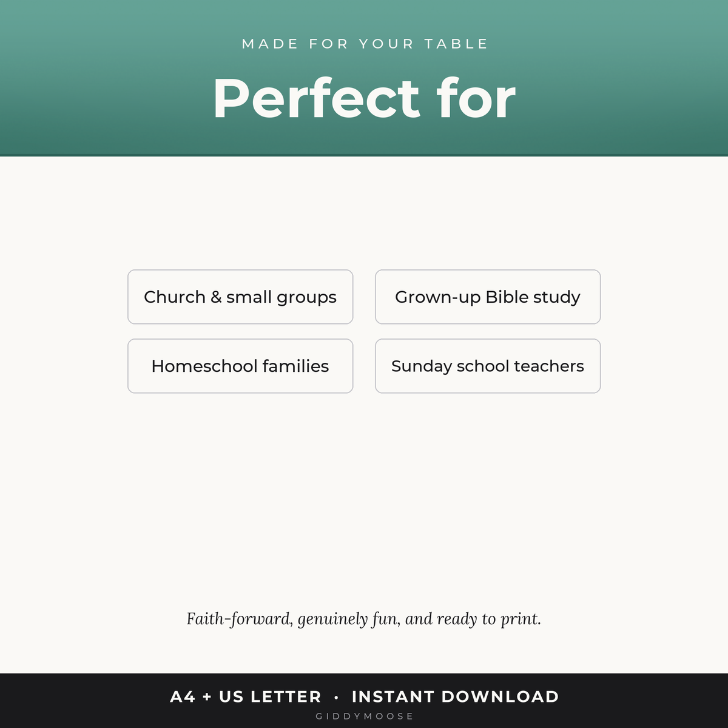Click the GIDDYMOOSE brand name
The image size is (728, 728).
pos(364,716)
